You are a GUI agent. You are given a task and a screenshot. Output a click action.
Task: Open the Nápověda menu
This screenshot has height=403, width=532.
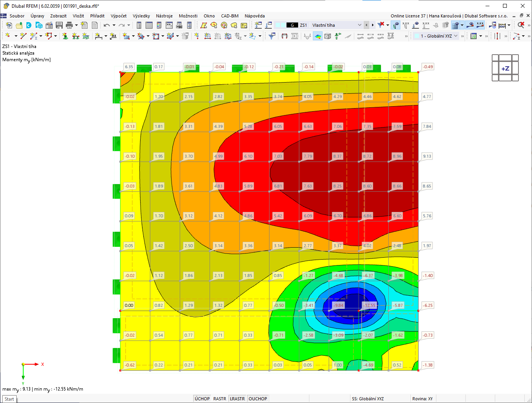(x=255, y=16)
